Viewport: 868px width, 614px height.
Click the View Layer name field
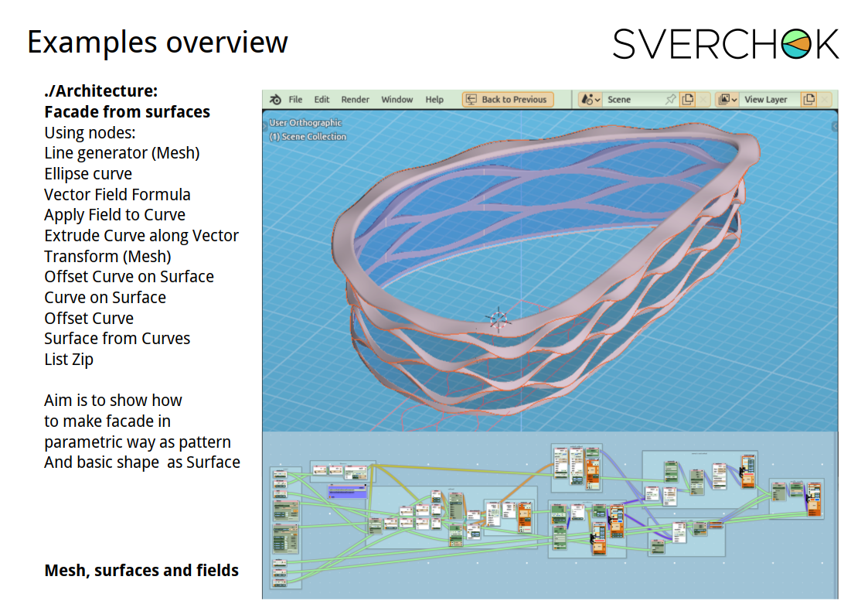[x=768, y=100]
